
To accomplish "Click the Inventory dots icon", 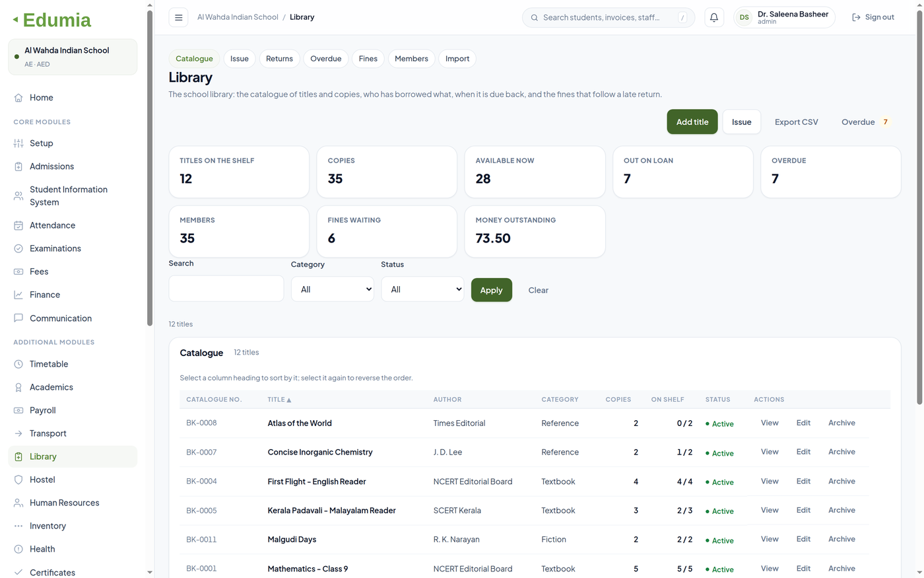I will tap(18, 526).
